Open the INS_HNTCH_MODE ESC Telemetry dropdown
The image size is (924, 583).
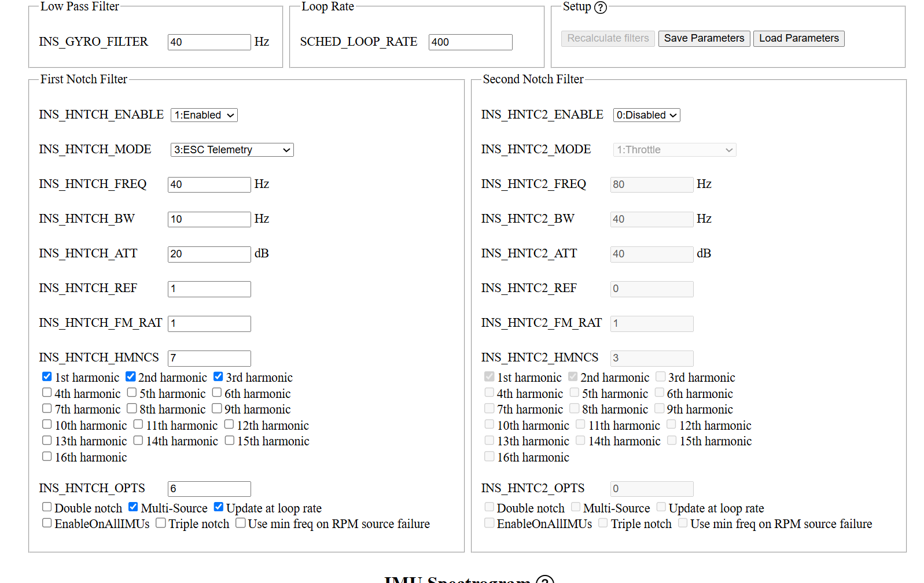tap(232, 150)
